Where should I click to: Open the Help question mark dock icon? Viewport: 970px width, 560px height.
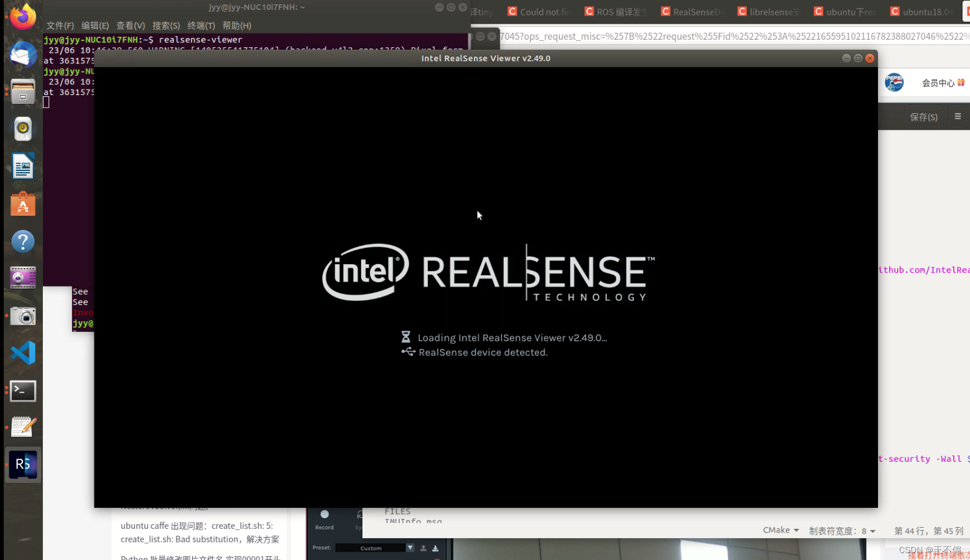23,241
